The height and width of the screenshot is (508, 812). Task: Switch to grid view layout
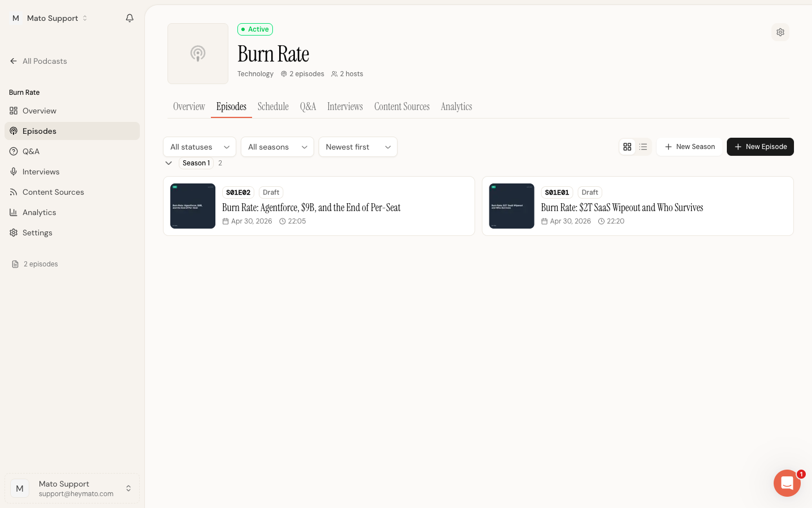point(627,147)
